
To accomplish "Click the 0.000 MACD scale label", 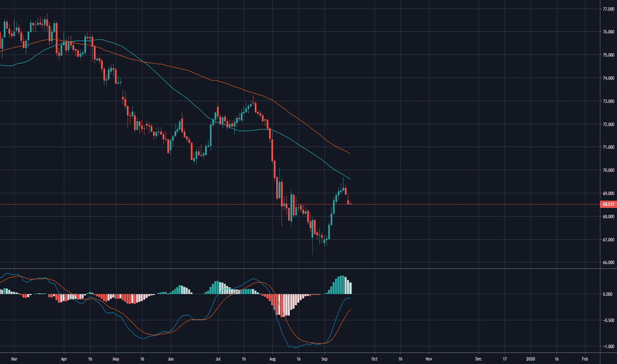I will point(608,294).
